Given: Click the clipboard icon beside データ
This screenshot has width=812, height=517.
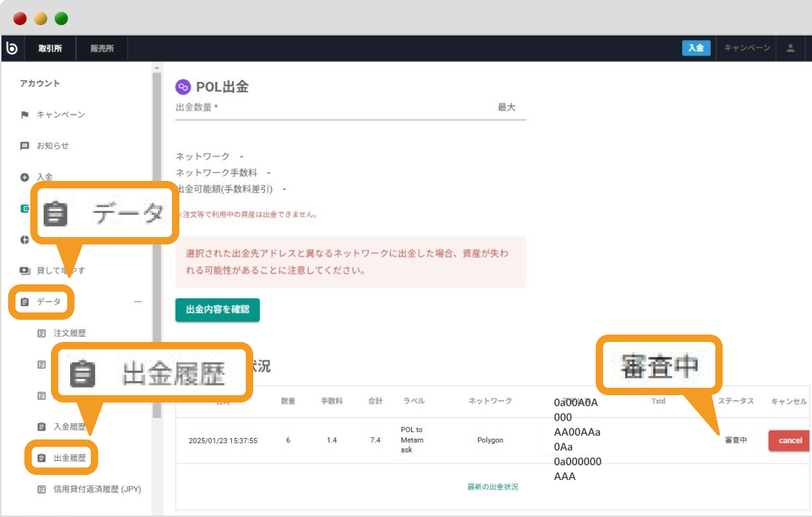Looking at the screenshot, I should tap(24, 301).
